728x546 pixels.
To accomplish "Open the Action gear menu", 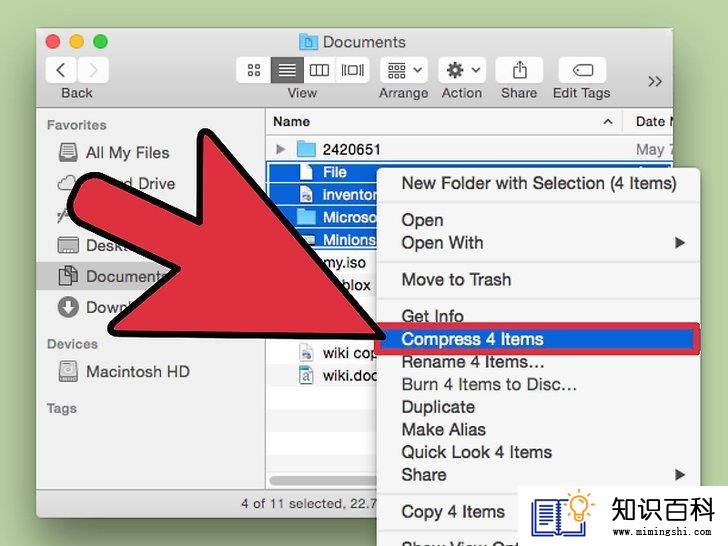I will tap(462, 70).
